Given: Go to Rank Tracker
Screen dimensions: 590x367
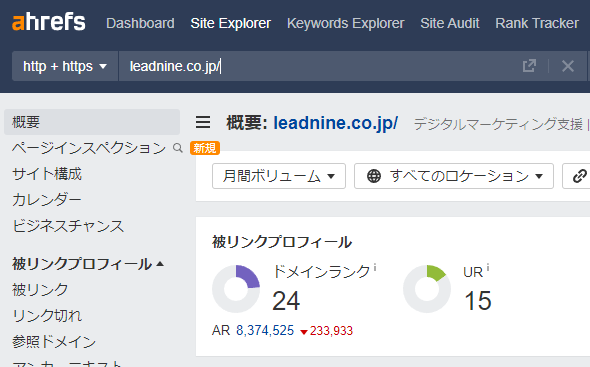Looking at the screenshot, I should (x=537, y=23).
